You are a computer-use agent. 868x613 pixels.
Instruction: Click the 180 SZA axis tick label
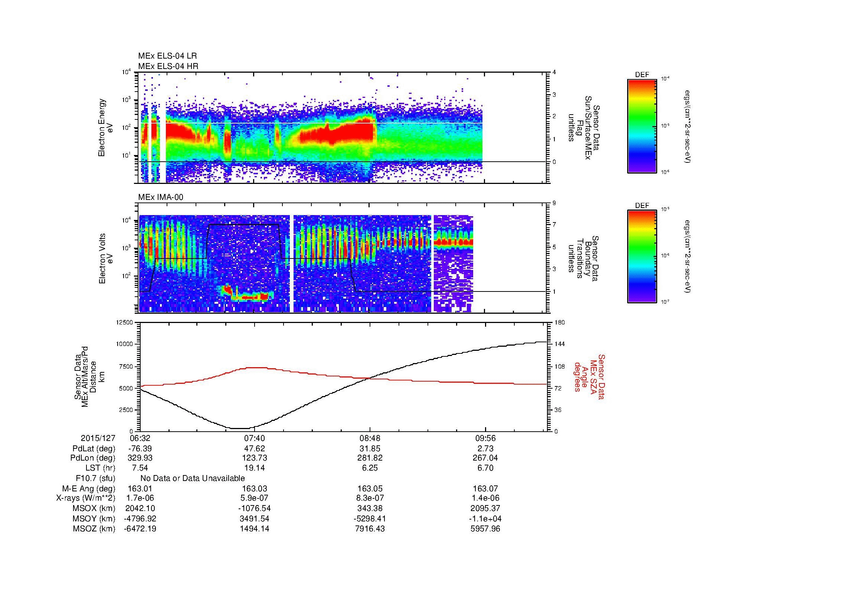coord(559,322)
